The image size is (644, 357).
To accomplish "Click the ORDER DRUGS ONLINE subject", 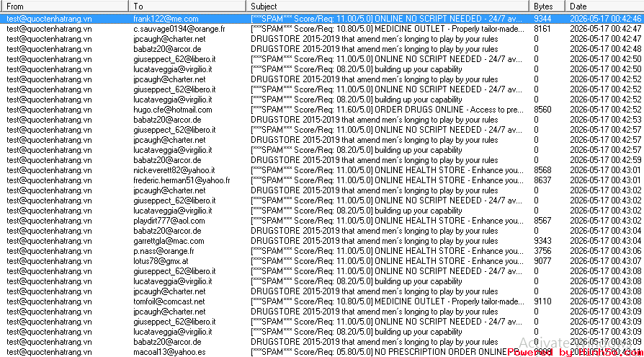I will (388, 110).
